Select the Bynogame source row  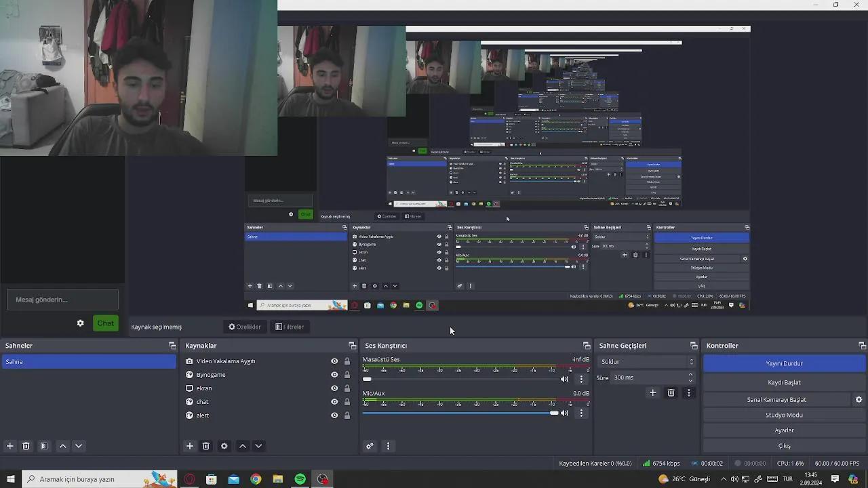coord(269,375)
